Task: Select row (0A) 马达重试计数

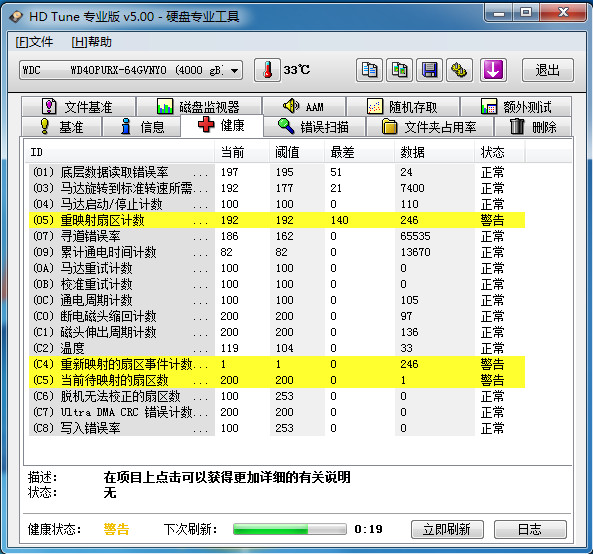Action: pos(277,268)
